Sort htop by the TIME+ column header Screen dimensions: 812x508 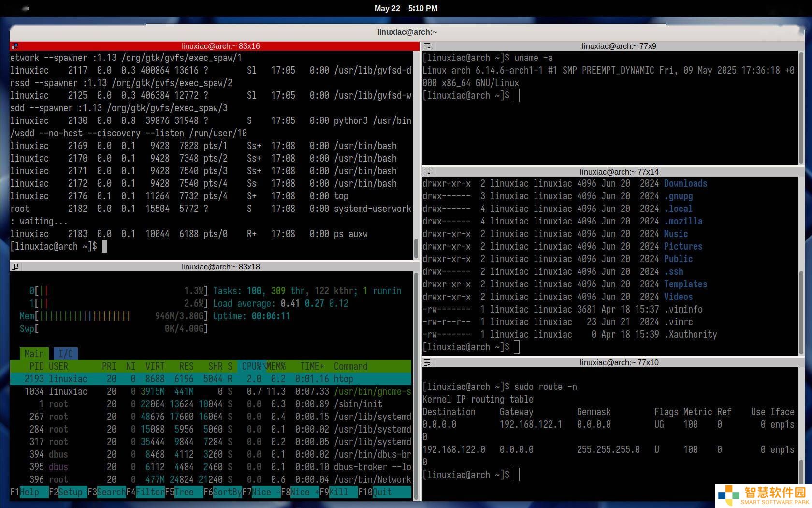(x=312, y=366)
